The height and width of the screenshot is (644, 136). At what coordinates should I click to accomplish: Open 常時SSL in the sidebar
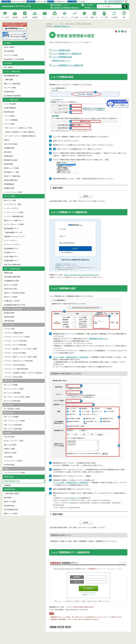point(24,140)
